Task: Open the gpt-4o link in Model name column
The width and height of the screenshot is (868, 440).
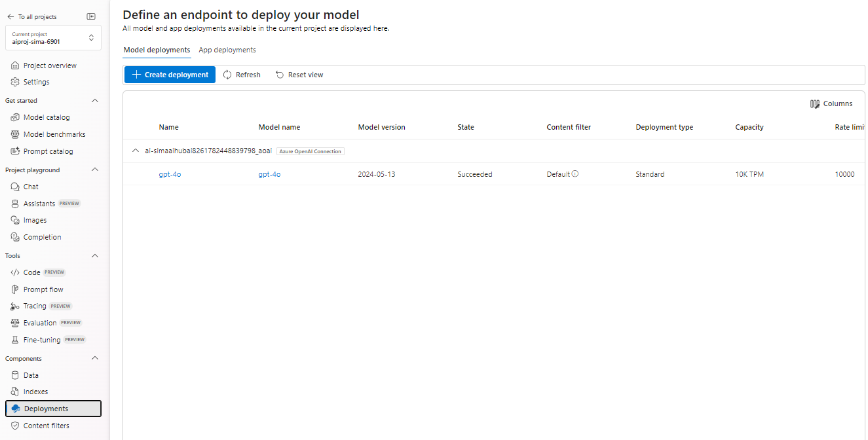Action: click(269, 174)
